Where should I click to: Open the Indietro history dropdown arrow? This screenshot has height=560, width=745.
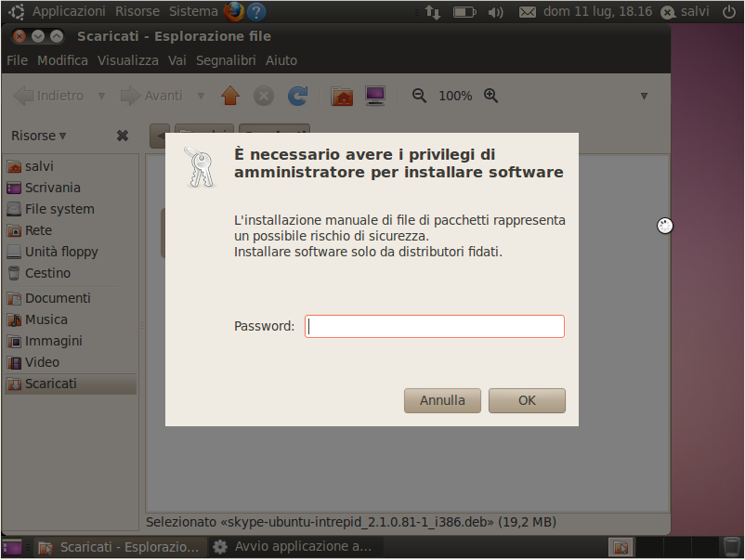(101, 96)
